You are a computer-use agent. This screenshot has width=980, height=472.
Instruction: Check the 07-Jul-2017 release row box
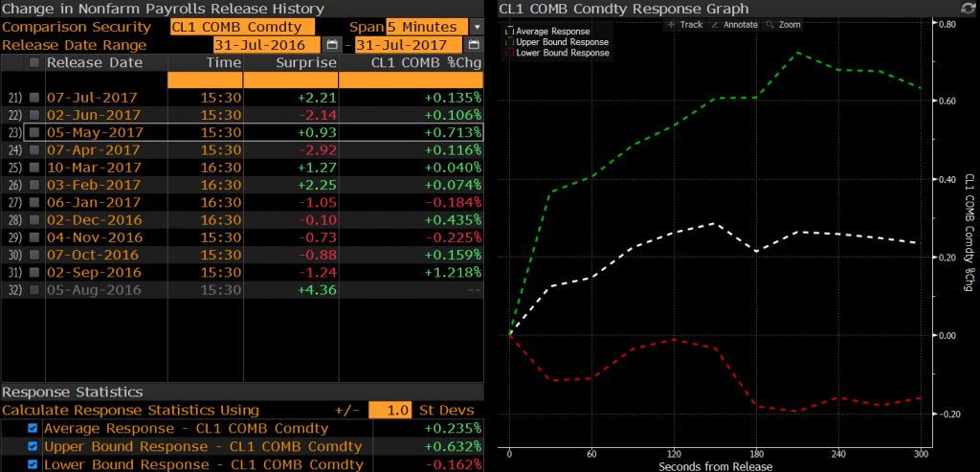tap(34, 98)
